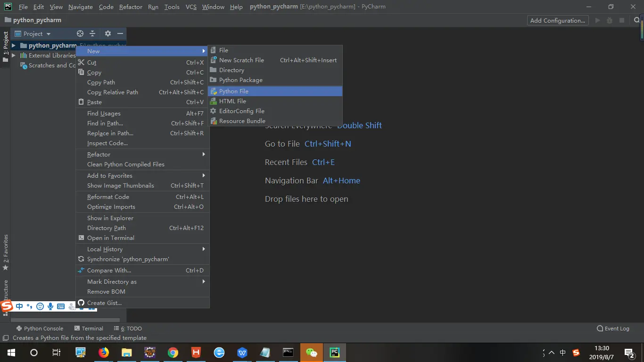Click the PyCharm icon in the taskbar
The image size is (644, 362).
tap(335, 353)
